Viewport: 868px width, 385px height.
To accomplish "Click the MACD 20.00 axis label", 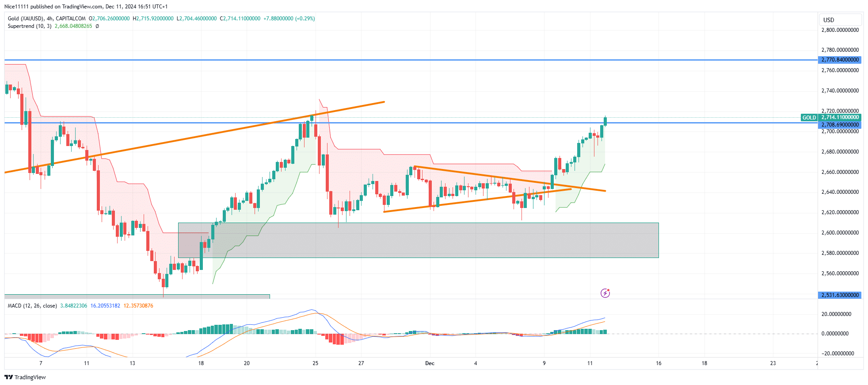I will click(x=836, y=314).
